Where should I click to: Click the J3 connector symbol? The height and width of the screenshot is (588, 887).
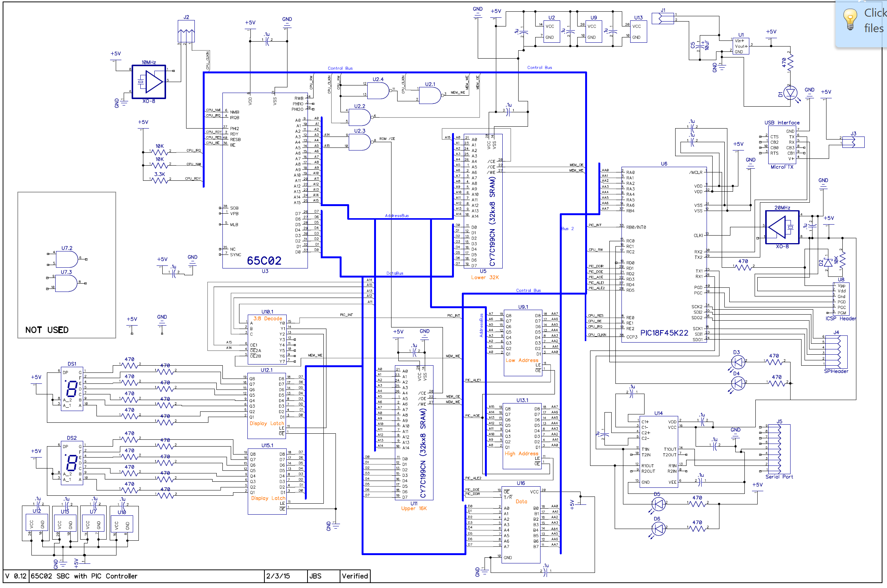[853, 142]
